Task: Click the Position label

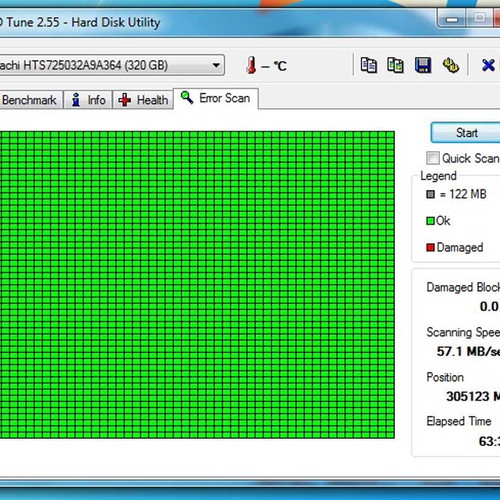Action: (445, 377)
